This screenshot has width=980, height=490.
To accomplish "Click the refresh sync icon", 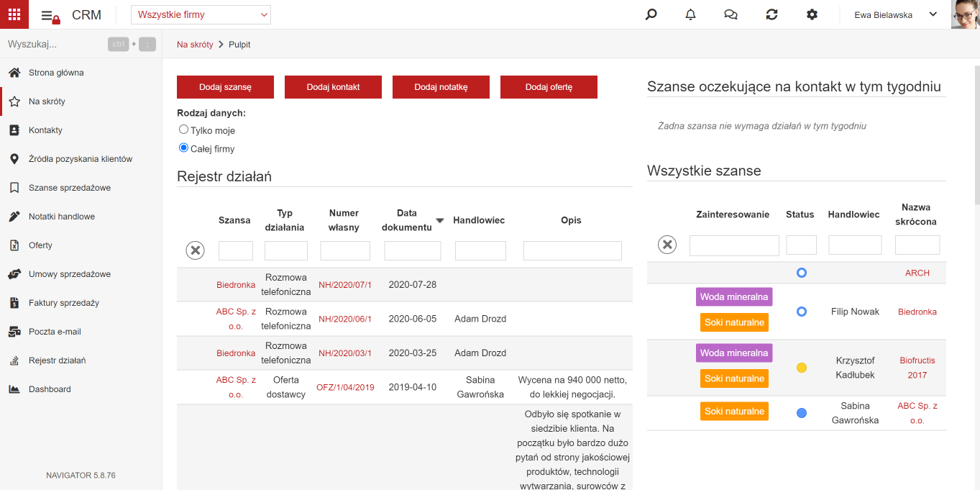I will (771, 14).
